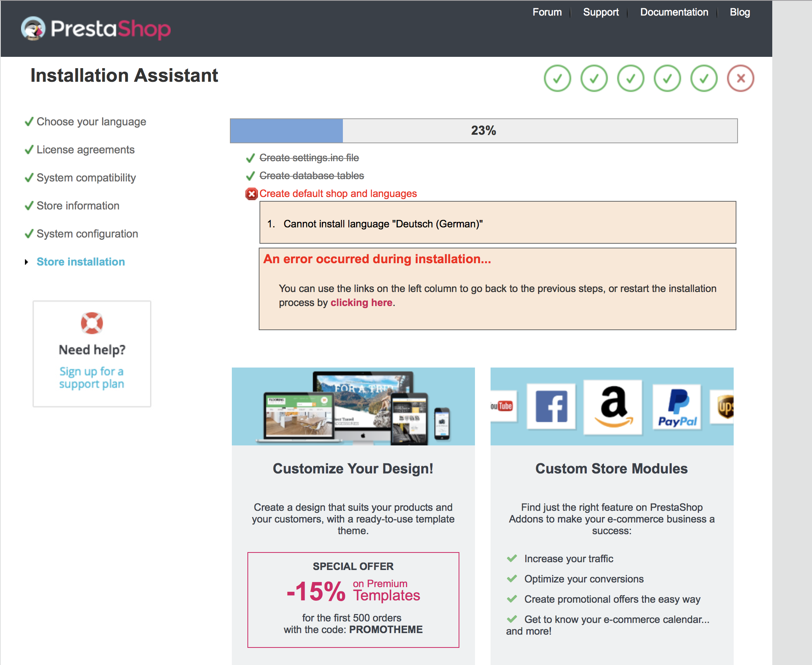
Task: Click the checkmark beside Create database tables
Action: pos(251,176)
